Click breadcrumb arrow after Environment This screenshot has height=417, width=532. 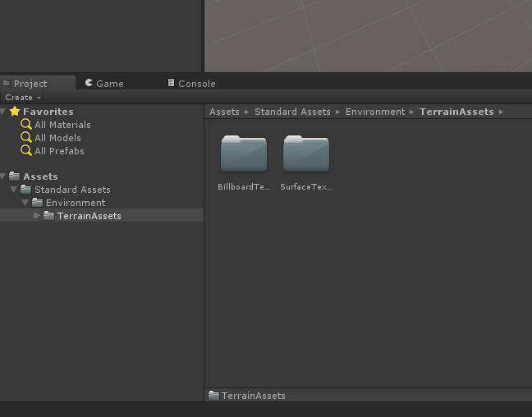coord(411,112)
